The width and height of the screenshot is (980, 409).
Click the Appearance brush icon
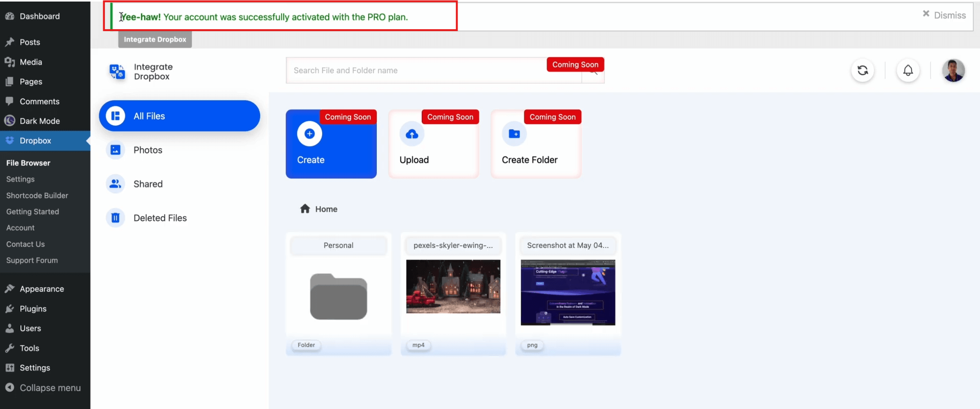point(9,289)
